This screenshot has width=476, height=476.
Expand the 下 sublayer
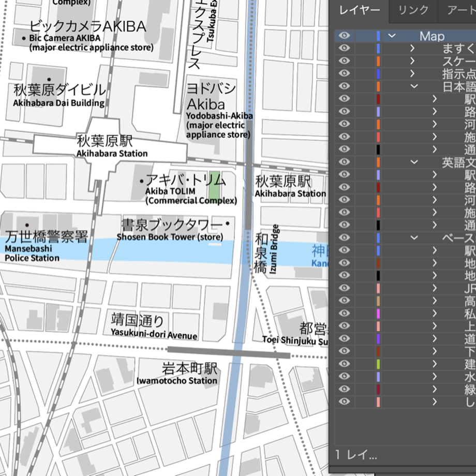435,351
